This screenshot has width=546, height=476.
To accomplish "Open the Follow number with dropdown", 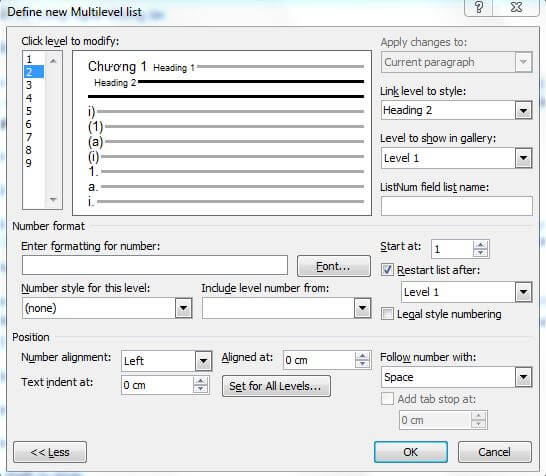I will (523, 377).
